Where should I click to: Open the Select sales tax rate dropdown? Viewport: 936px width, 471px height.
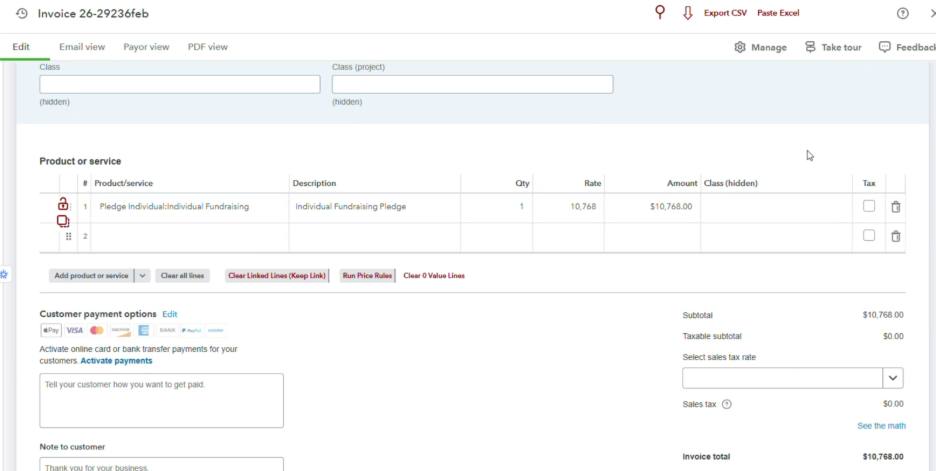click(892, 378)
